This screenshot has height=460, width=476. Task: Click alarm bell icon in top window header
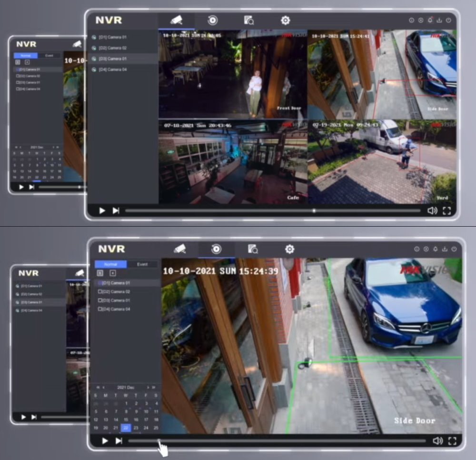tap(430, 20)
